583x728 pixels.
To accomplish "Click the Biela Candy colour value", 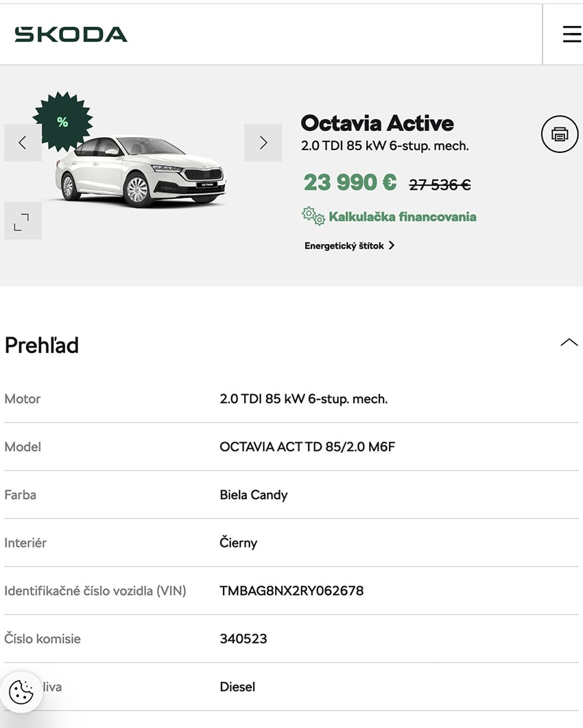I will 254,495.
